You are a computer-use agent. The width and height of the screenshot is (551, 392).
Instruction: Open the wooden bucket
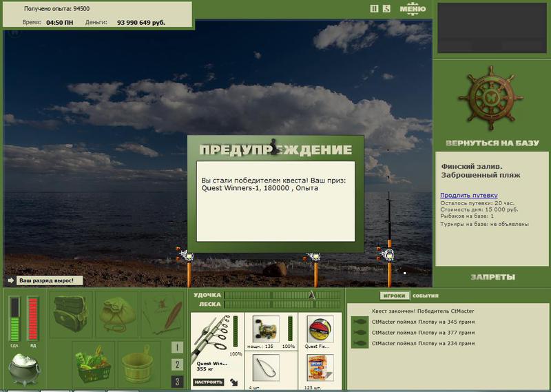point(138,364)
